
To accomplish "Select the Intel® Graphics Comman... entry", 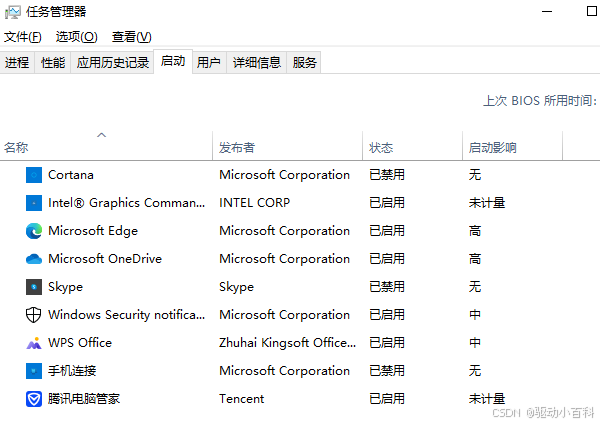I will pos(127,203).
